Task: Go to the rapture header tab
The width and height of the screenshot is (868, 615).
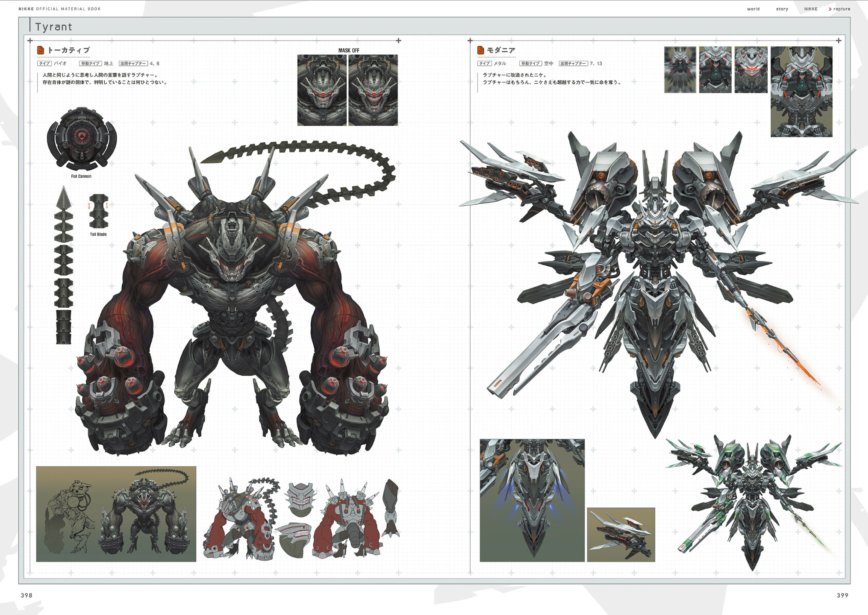Action: click(x=842, y=9)
